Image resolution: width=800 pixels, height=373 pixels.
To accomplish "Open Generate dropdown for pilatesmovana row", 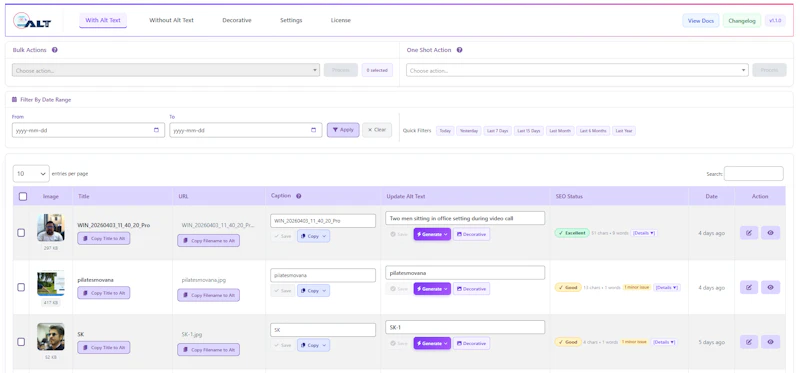I will pos(432,289).
